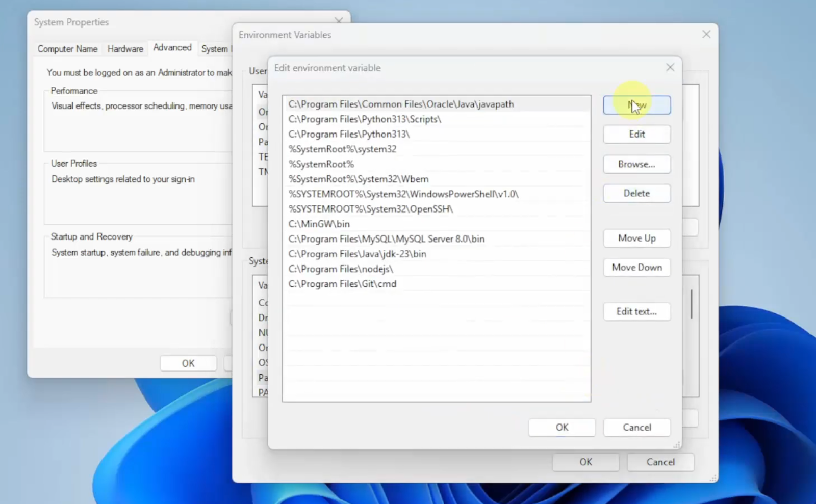Select the C:\Program Files\Python313\ entry

(437, 134)
